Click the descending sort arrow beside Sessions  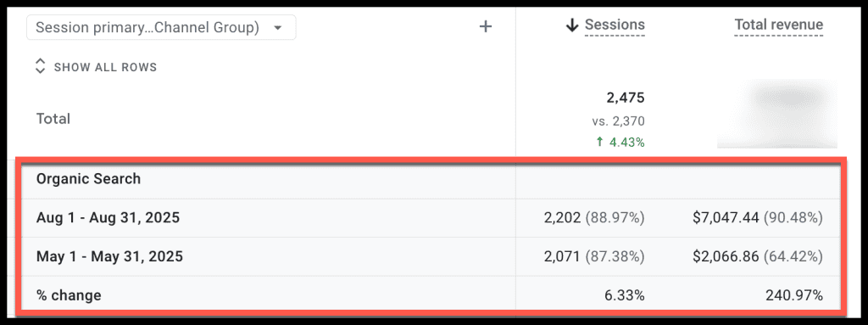coord(572,25)
